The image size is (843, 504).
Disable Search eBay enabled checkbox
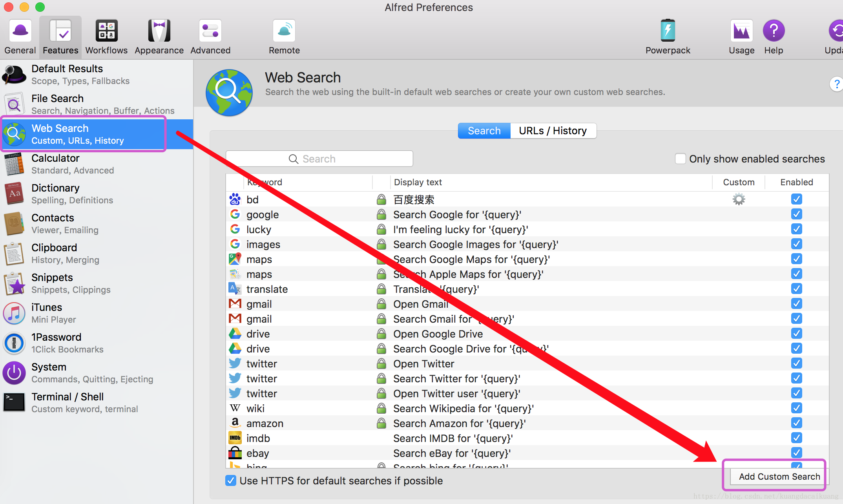[x=796, y=453]
